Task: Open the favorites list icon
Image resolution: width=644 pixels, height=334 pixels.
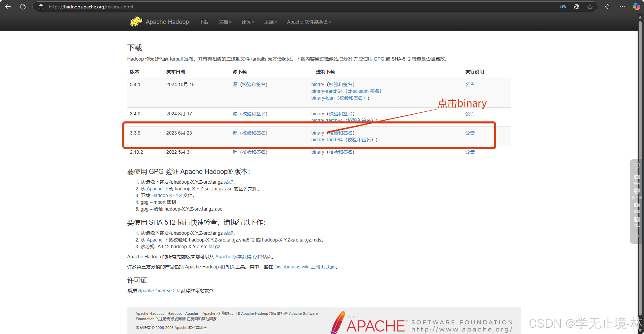Action: [x=608, y=7]
